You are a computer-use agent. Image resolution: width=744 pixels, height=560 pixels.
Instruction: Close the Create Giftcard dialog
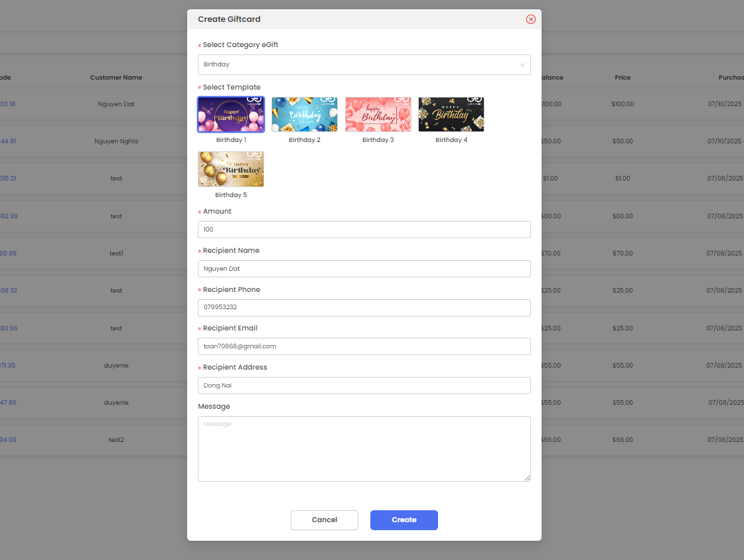click(x=530, y=19)
